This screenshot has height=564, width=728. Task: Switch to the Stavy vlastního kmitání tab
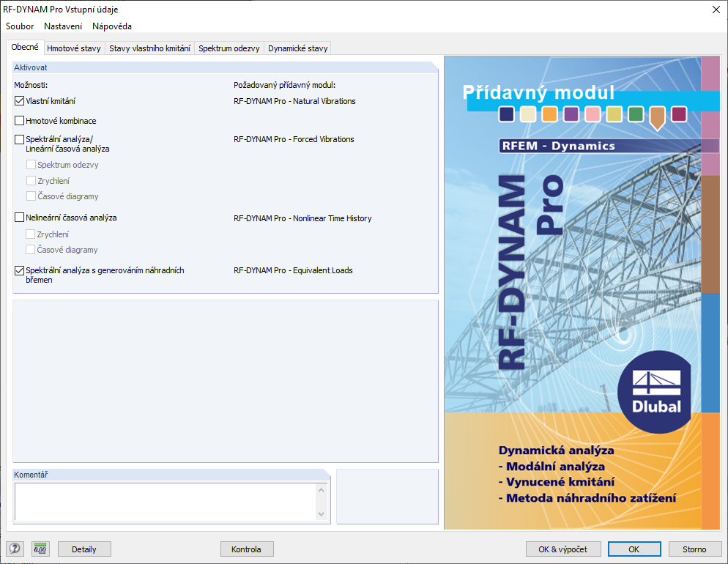pyautogui.click(x=150, y=48)
